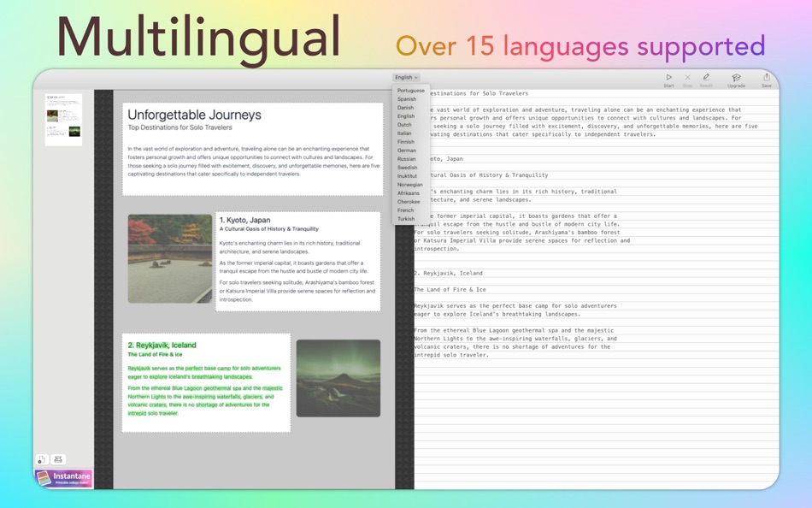Click the '1. Kyoto, Japan' heading in the document
812x508 pixels.
[x=244, y=220]
